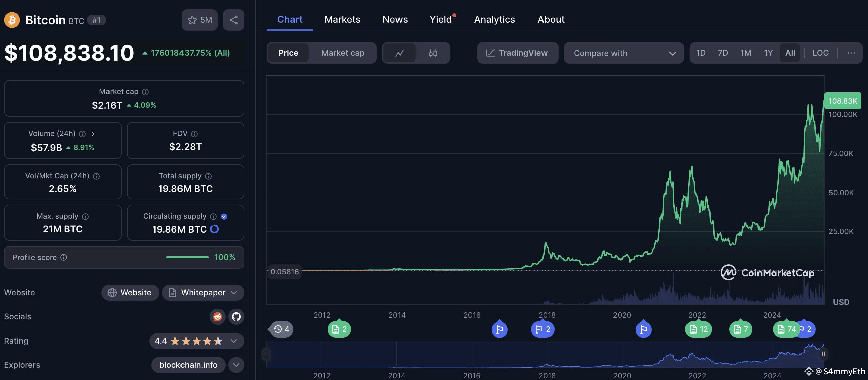
Task: Switch chart to Price view
Action: tap(288, 53)
